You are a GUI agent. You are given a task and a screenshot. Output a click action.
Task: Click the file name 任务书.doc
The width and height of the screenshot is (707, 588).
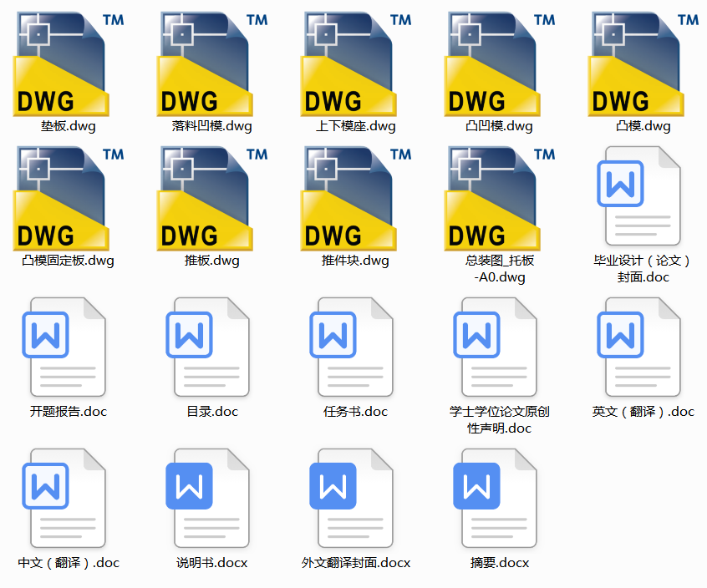coord(356,412)
